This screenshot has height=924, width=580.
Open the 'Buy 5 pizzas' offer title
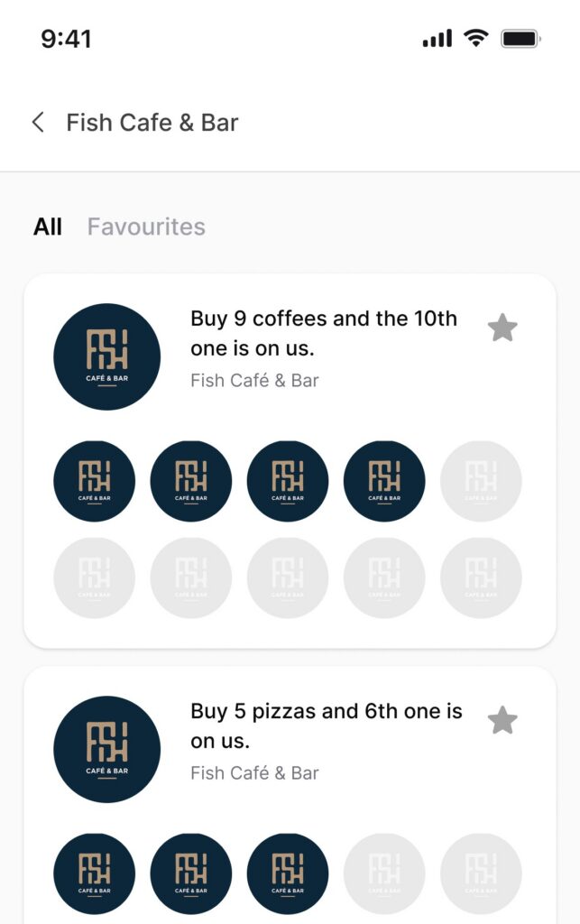[327, 725]
